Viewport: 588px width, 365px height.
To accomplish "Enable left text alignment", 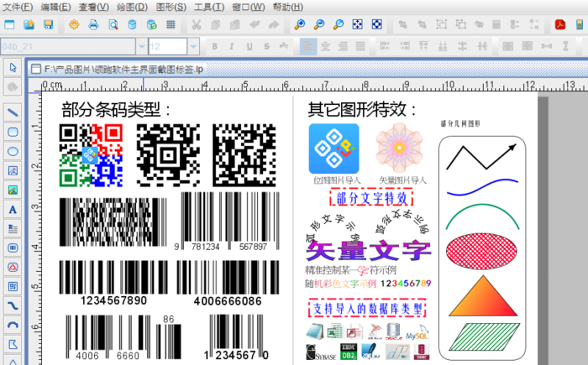I will coord(308,46).
